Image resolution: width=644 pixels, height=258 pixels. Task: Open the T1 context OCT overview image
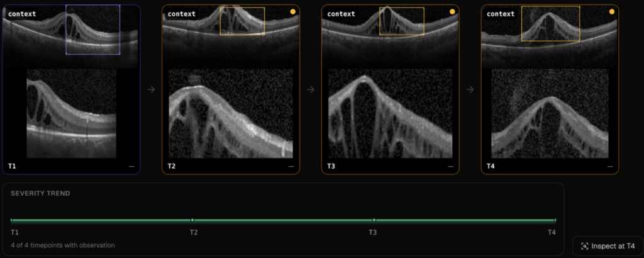coord(71,36)
